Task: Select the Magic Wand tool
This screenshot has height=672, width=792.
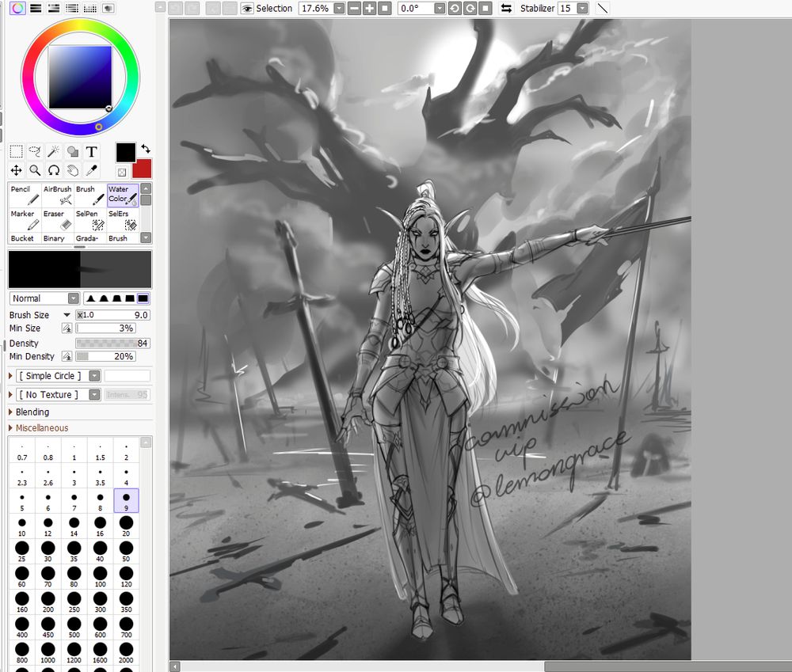Action: 54,151
